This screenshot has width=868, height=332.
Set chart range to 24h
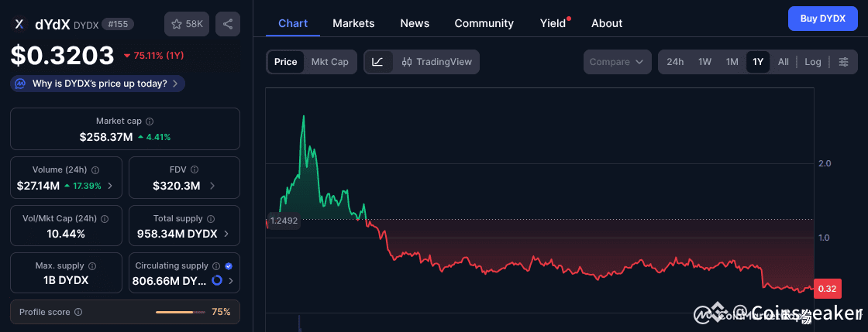675,62
